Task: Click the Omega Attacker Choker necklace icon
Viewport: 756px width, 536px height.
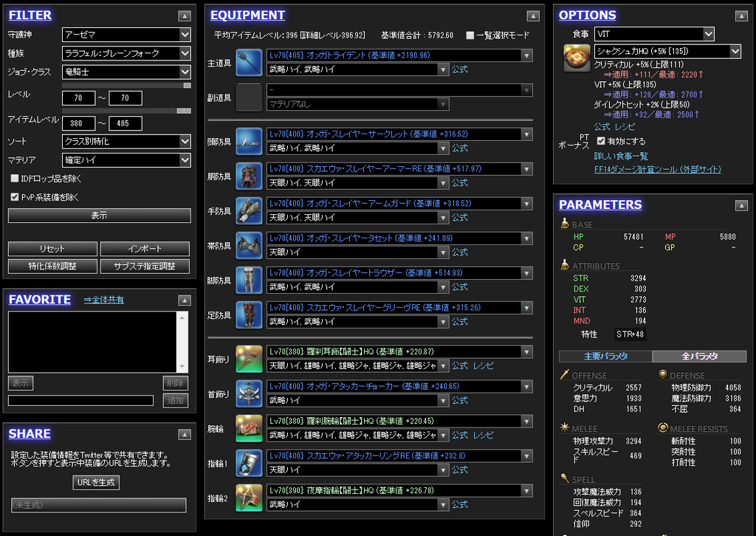Action: 249,394
